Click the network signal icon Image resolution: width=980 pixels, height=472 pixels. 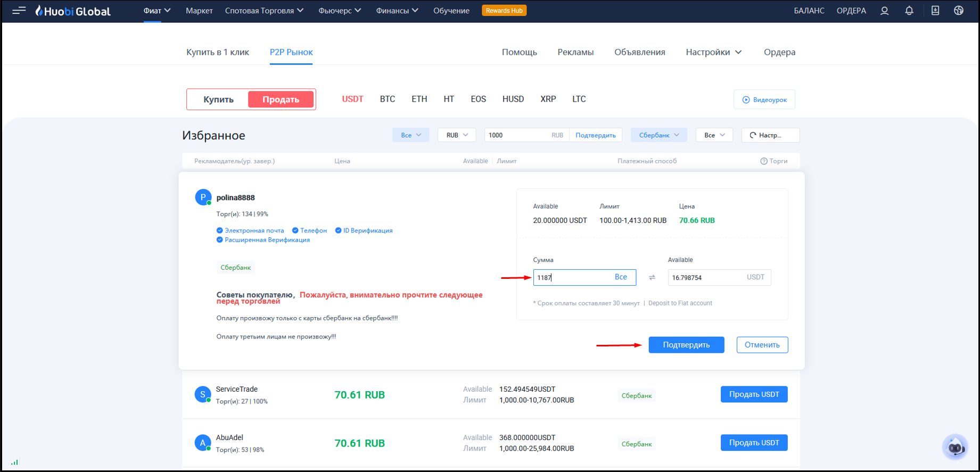coord(14,462)
